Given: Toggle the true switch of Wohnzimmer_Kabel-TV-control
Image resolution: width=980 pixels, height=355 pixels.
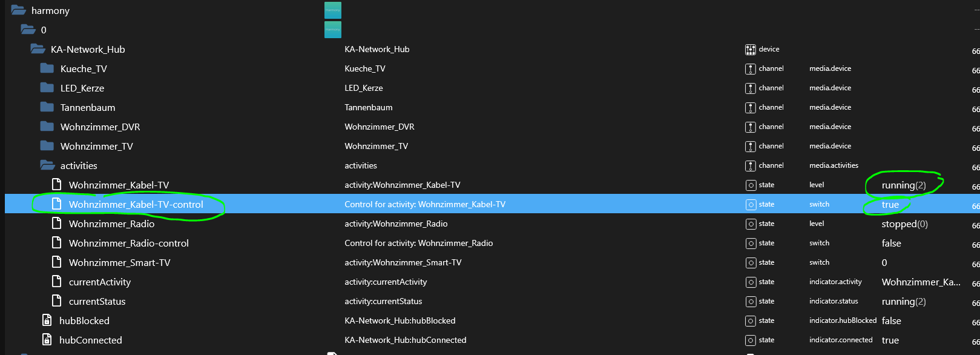Looking at the screenshot, I should pyautogui.click(x=889, y=204).
